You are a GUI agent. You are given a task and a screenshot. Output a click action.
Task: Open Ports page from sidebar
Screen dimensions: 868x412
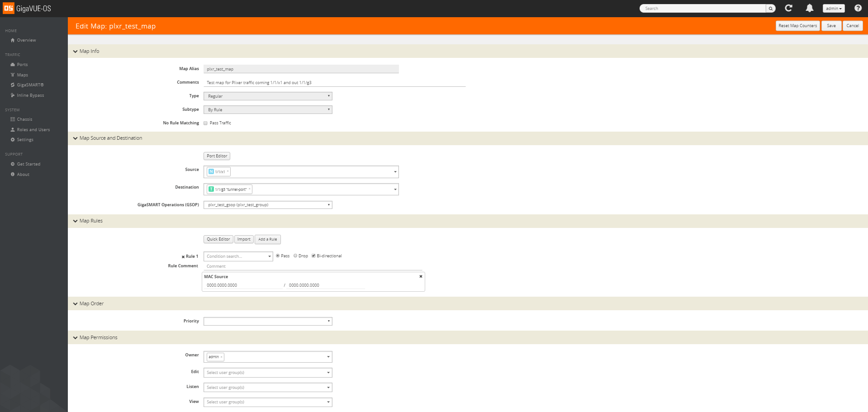click(22, 65)
